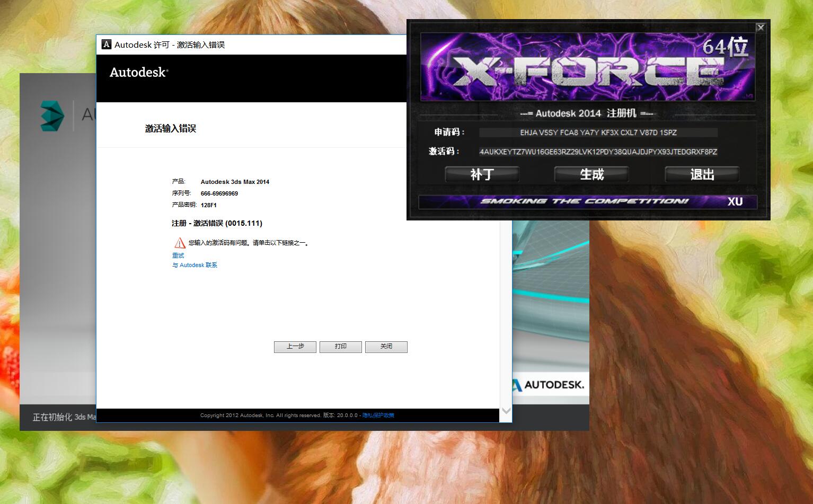This screenshot has height=504, width=813.
Task: Click the 3ds Max logo on splash screen
Action: click(x=52, y=115)
